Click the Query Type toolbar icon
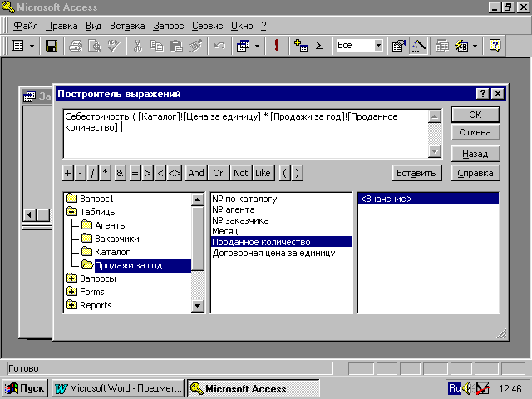The height and width of the screenshot is (399, 532). point(244,46)
